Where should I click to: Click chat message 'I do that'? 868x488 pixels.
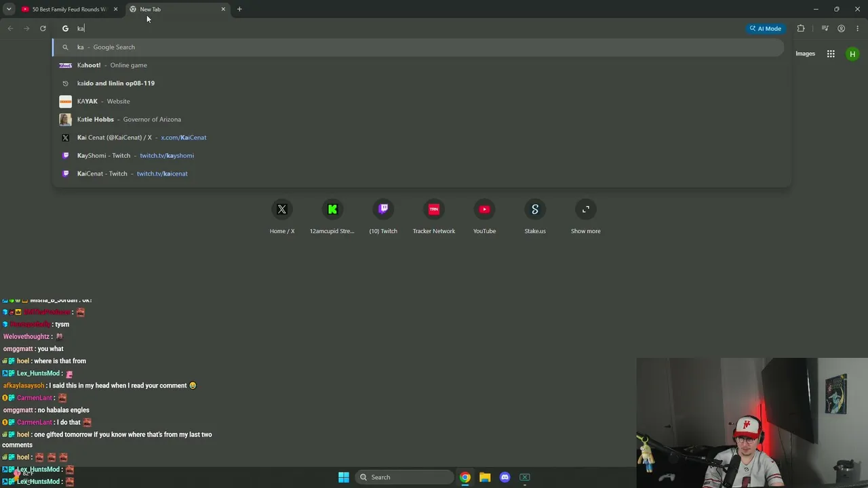(68, 422)
